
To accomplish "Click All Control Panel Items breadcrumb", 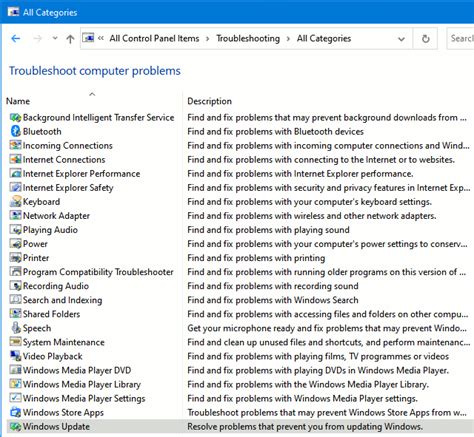I will pyautogui.click(x=154, y=38).
